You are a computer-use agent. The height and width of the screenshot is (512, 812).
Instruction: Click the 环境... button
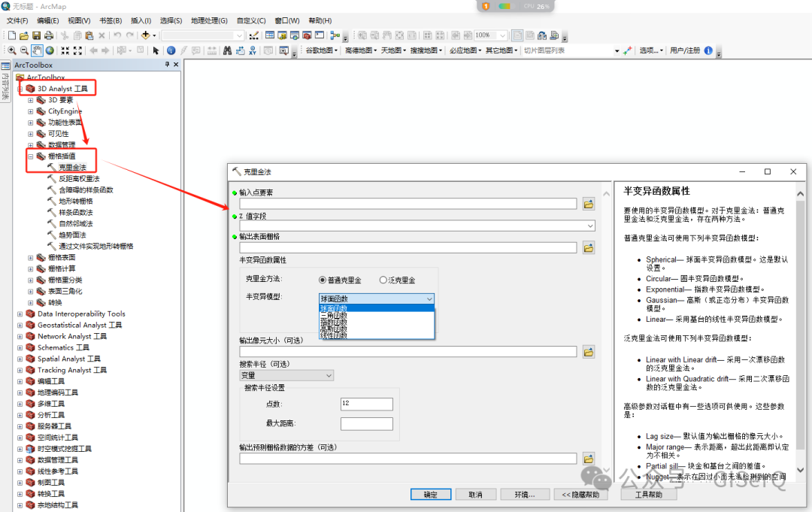coord(524,495)
